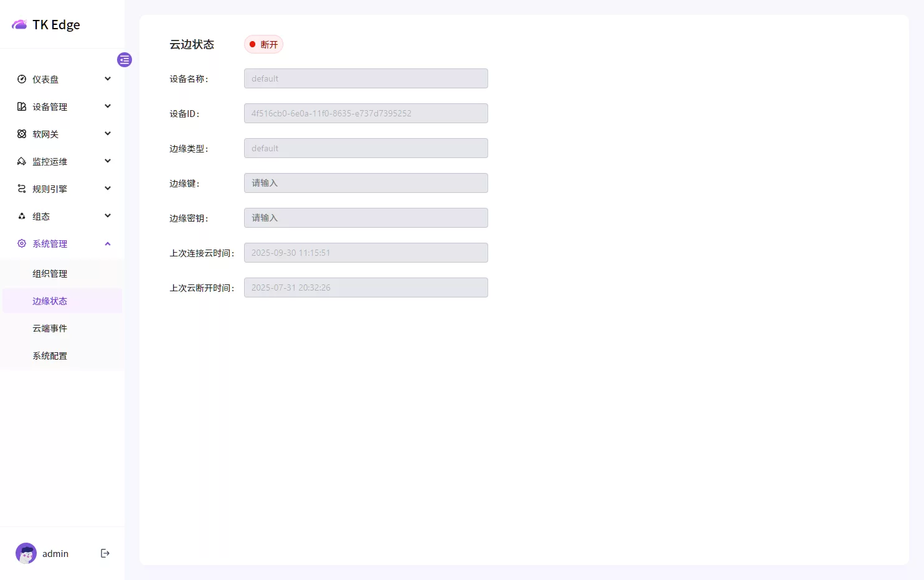The image size is (924, 580).
Task: Click the sidebar collapse toggle button
Action: (x=125, y=60)
